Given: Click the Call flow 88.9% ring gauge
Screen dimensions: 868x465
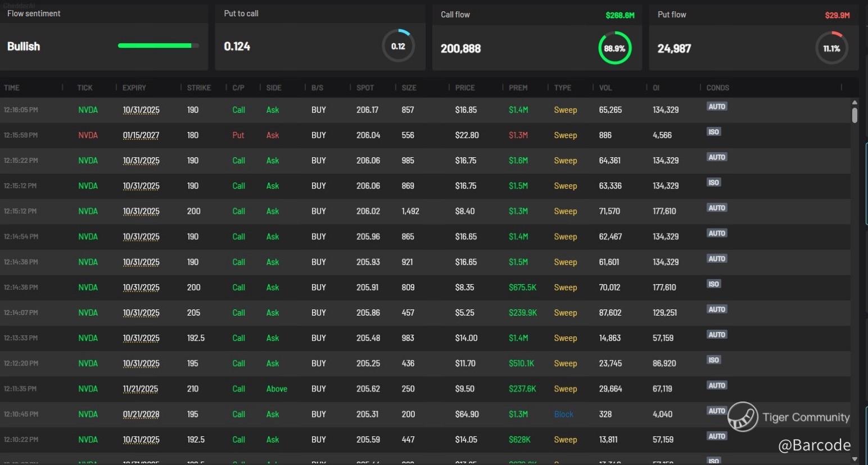Looking at the screenshot, I should [614, 48].
